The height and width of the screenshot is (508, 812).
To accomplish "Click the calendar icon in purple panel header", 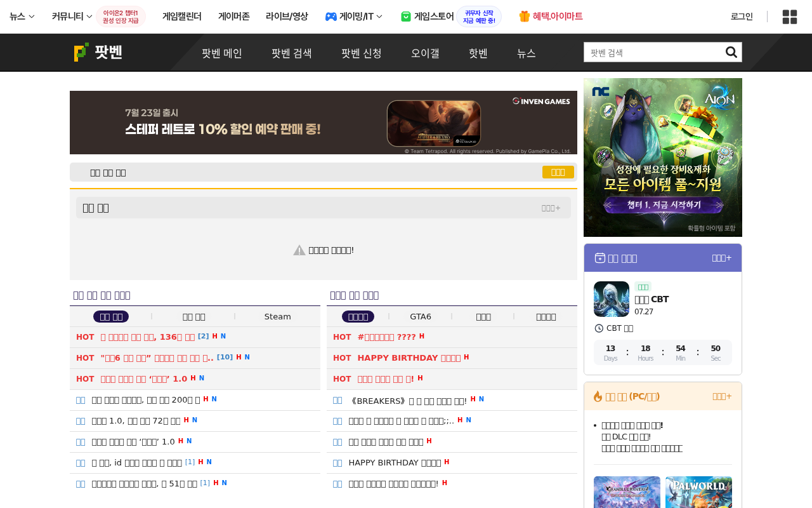I will (599, 257).
